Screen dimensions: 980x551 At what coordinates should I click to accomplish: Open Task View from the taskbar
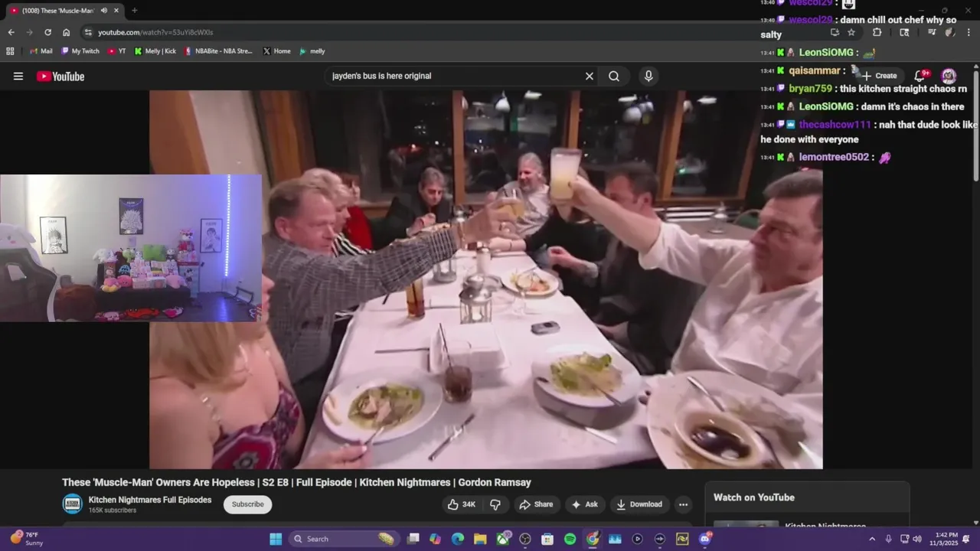(x=413, y=539)
